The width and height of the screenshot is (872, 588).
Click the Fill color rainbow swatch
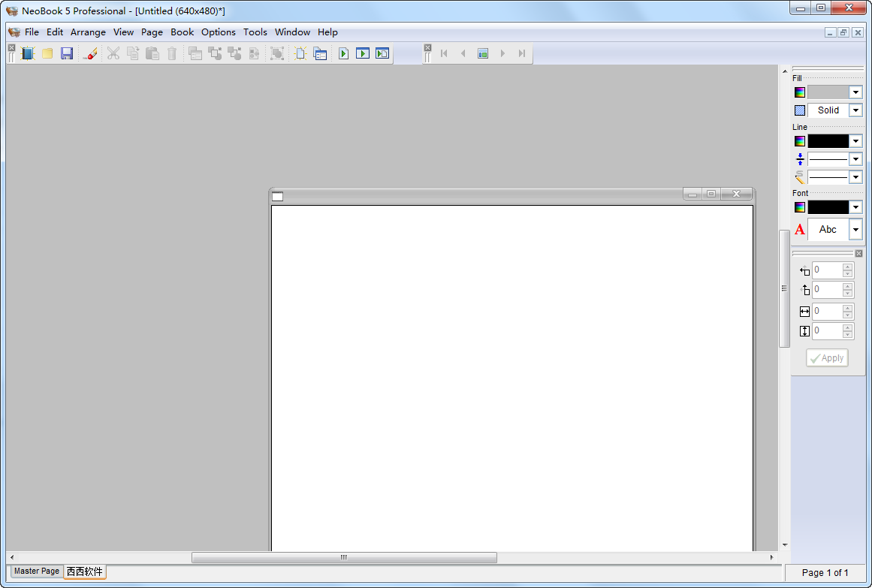[x=799, y=92]
